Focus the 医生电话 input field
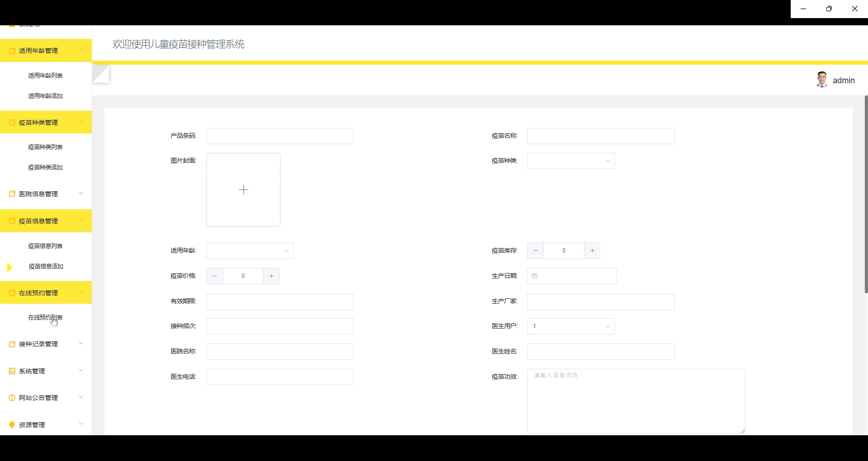This screenshot has height=461, width=868. [280, 377]
